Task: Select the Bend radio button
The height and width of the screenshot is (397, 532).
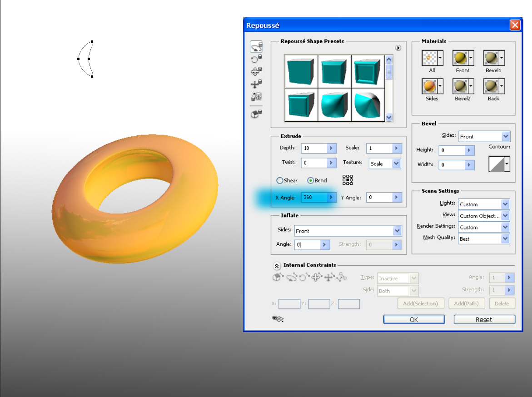Action: point(310,180)
